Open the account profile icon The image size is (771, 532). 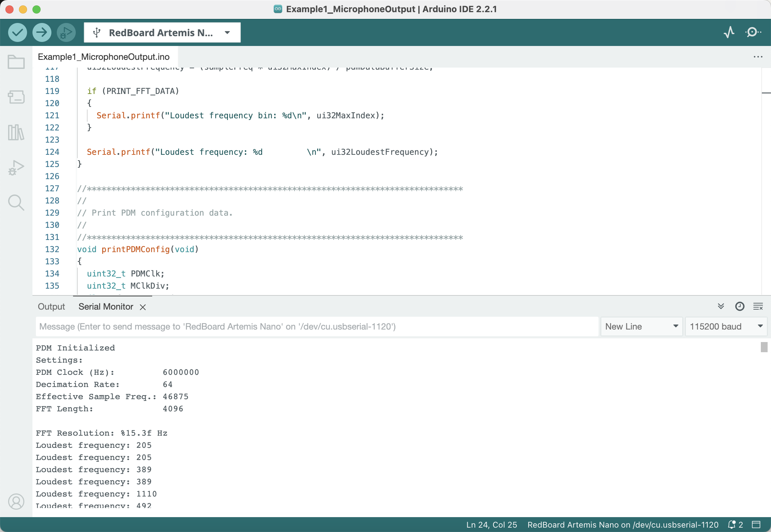tap(16, 502)
